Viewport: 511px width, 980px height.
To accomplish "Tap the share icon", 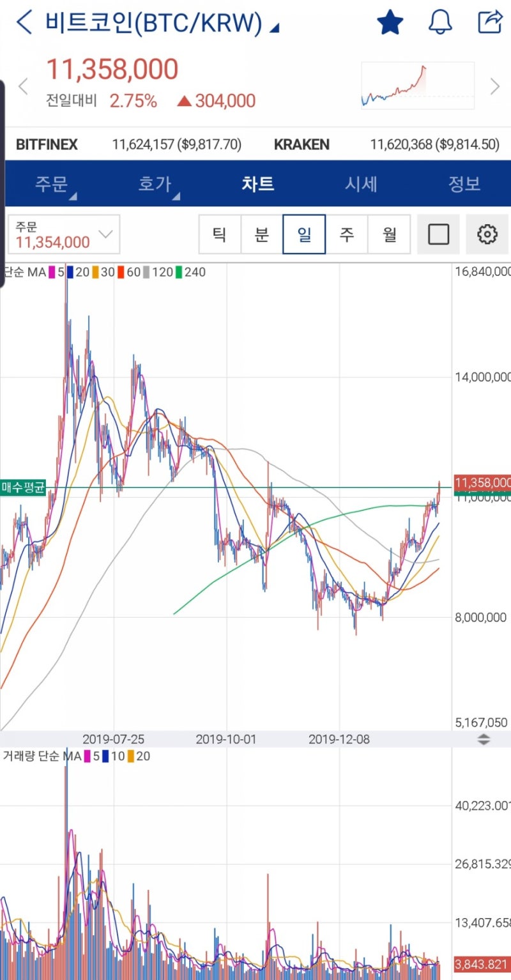I will (x=490, y=22).
